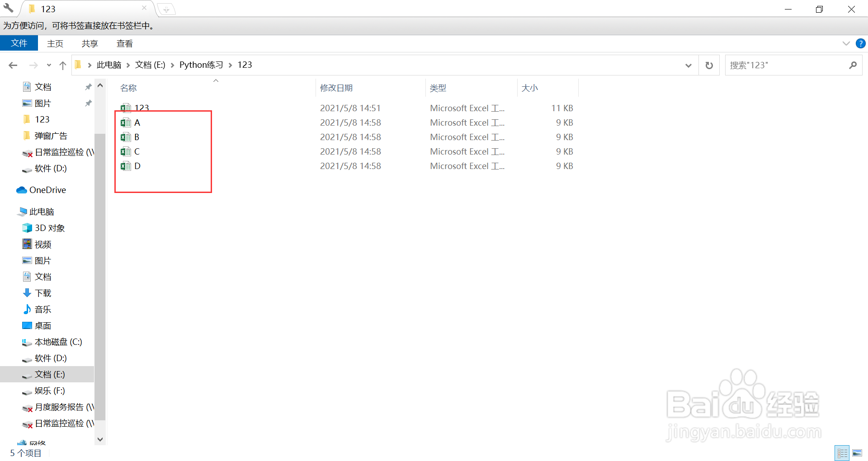Open the 文件 menu
The height and width of the screenshot is (461, 868).
(19, 43)
